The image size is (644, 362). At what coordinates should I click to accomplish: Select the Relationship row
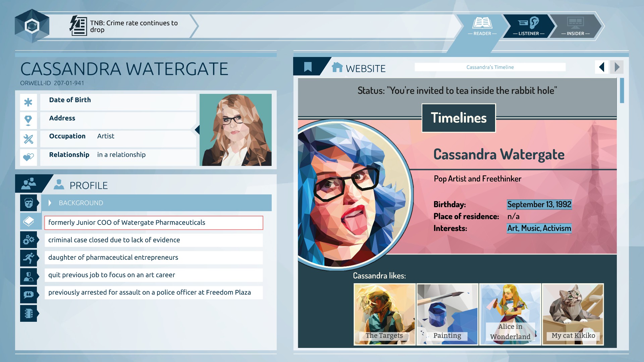(x=118, y=157)
